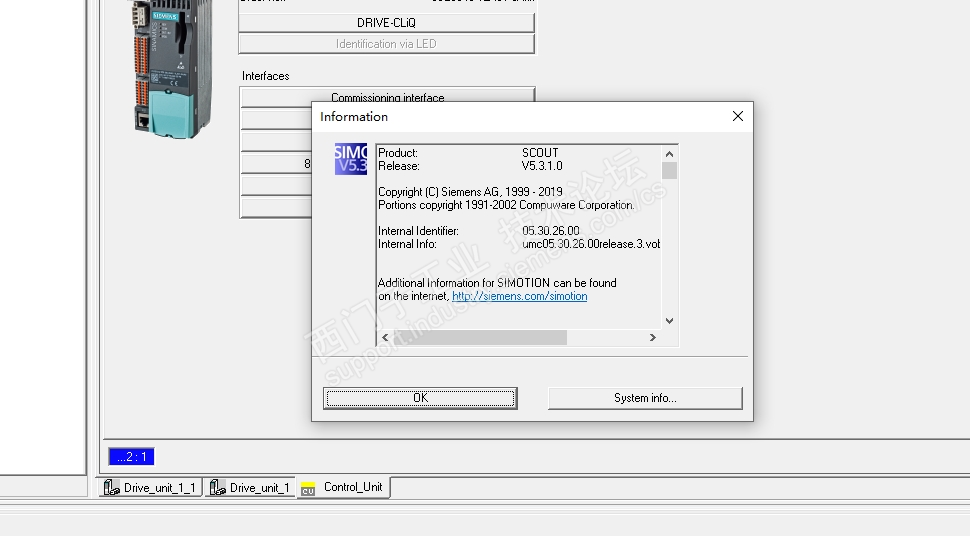Screen dimensions: 970x536
Task: Click OK in the Information dialog
Action: pos(420,398)
